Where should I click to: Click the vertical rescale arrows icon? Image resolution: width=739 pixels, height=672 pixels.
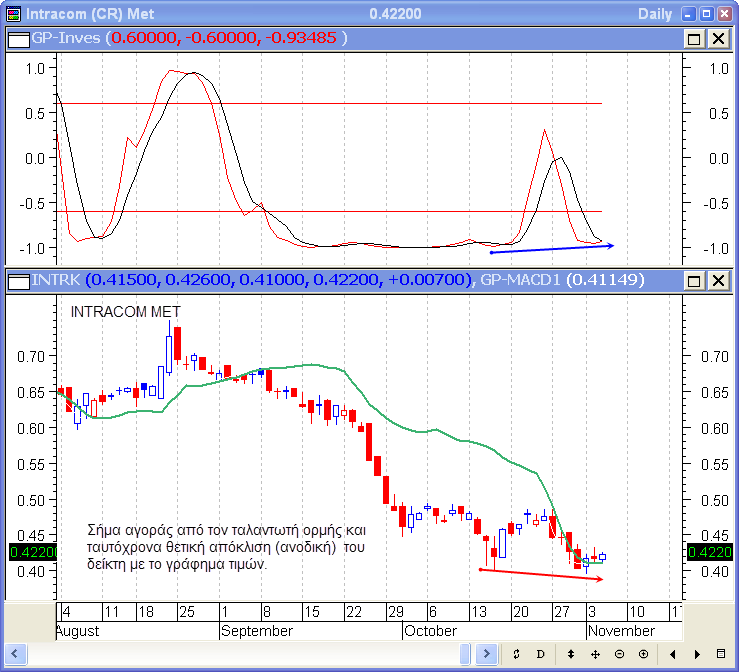[x=571, y=654]
